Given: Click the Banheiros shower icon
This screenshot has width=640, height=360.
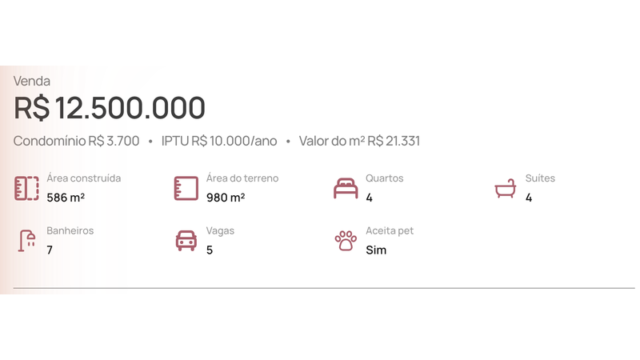Looking at the screenshot, I should pyautogui.click(x=27, y=241).
